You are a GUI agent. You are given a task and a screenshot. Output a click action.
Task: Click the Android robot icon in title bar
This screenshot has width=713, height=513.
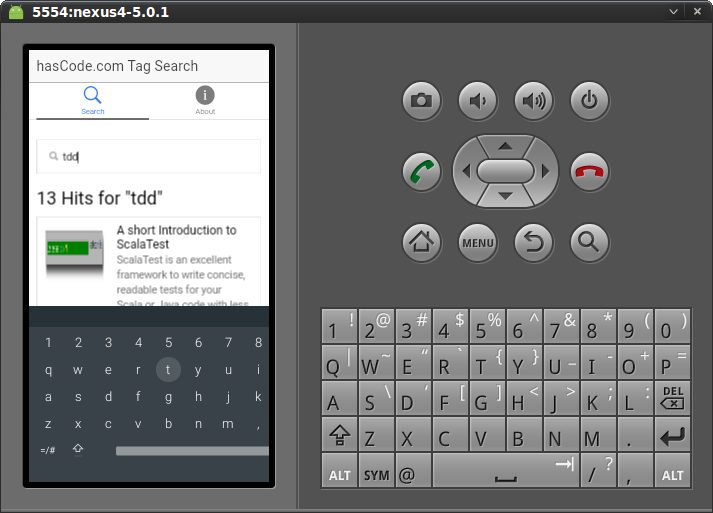(16, 11)
